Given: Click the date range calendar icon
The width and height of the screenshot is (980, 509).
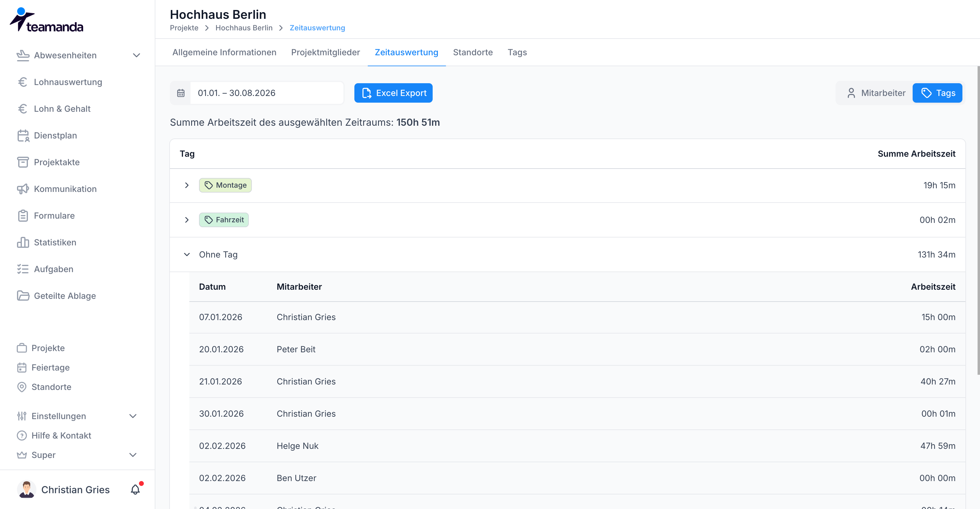Looking at the screenshot, I should click(181, 93).
